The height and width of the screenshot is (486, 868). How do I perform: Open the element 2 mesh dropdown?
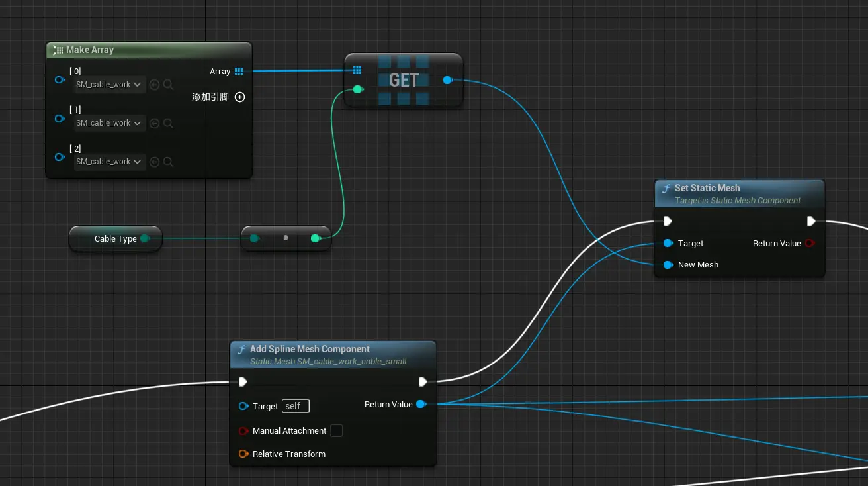pyautogui.click(x=109, y=162)
